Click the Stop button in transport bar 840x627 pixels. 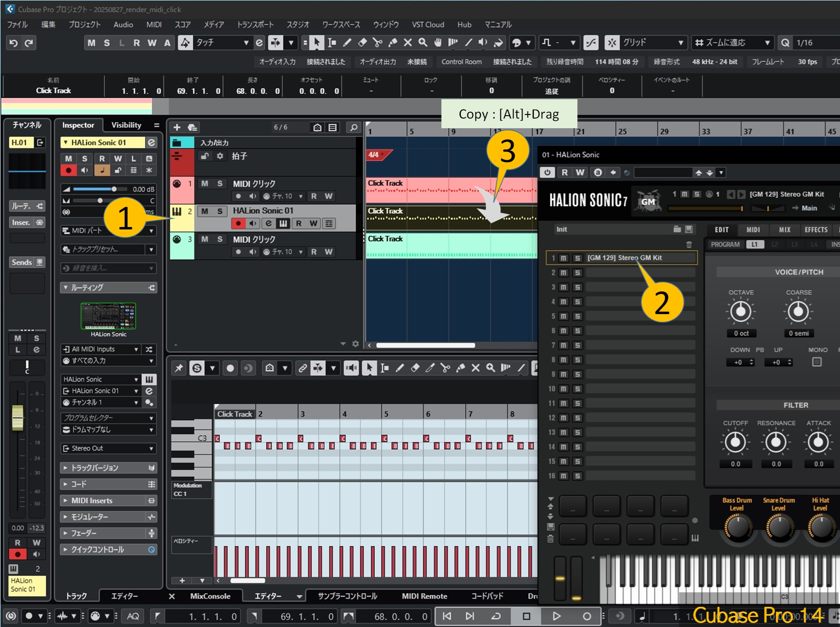click(526, 616)
